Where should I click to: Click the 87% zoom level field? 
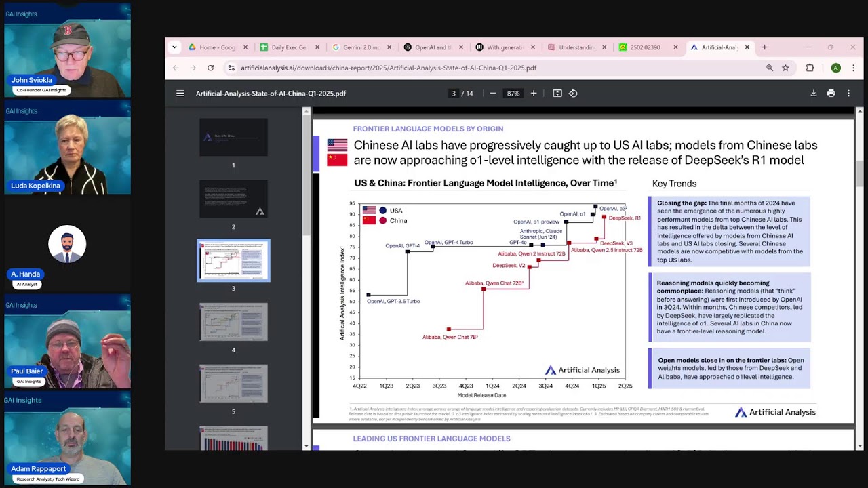pyautogui.click(x=513, y=94)
